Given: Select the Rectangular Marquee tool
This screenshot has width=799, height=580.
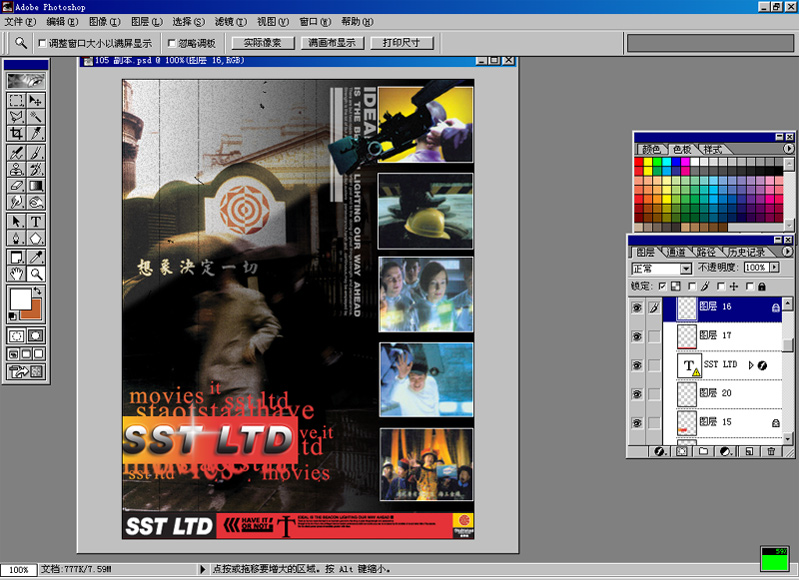Looking at the screenshot, I should (16, 100).
